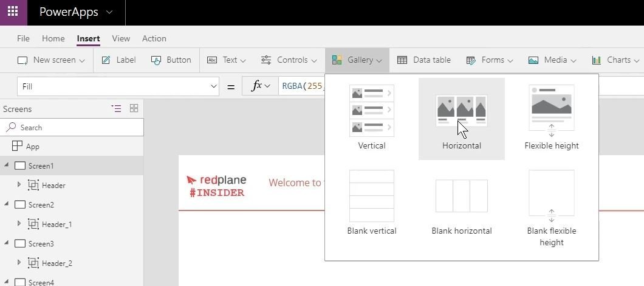Switch Screens panel to tree view
644x286 pixels.
point(116,109)
